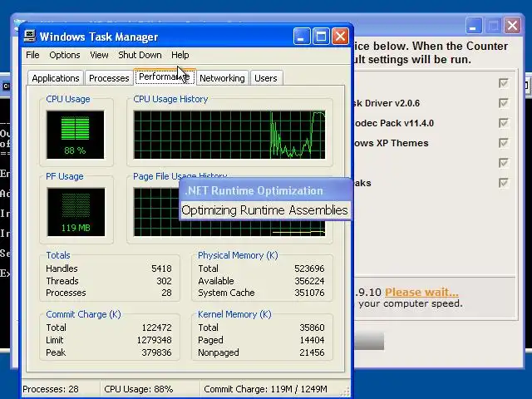Click the Handles value 5418

(x=161, y=268)
